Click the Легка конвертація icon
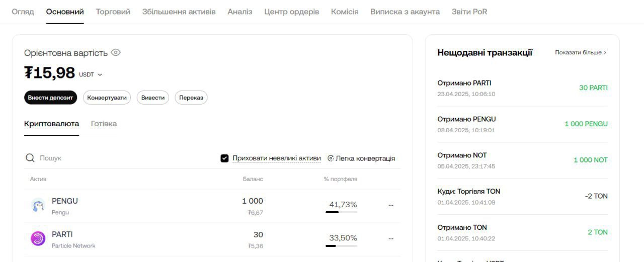The height and width of the screenshot is (262, 644). [331, 158]
